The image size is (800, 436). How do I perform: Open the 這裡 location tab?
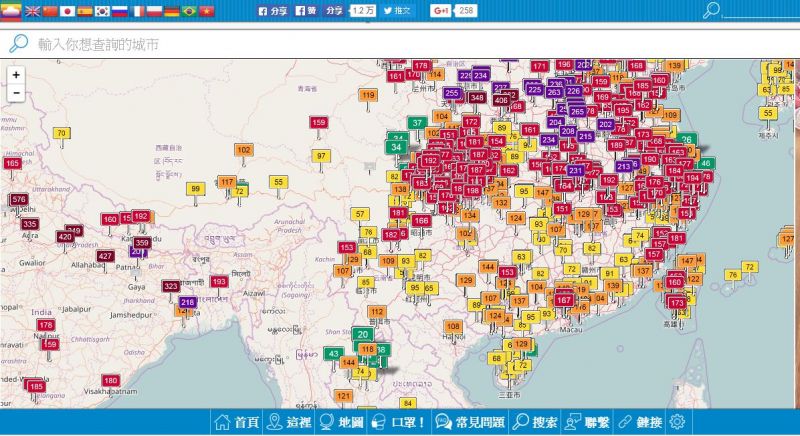[x=289, y=422]
